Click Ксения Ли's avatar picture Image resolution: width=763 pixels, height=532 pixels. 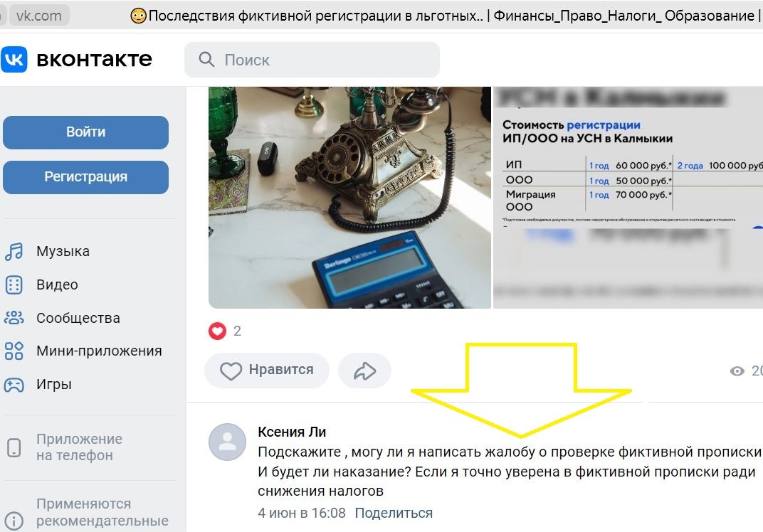(x=227, y=442)
